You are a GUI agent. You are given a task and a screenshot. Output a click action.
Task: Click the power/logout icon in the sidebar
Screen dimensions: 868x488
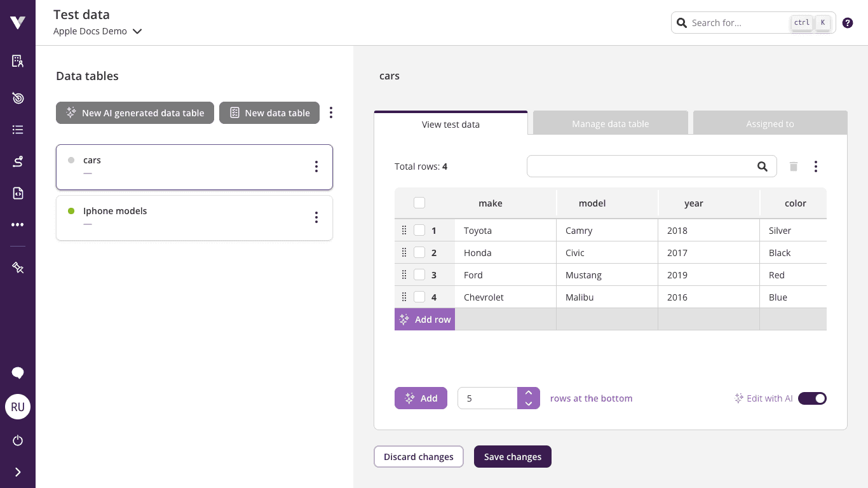[18, 440]
